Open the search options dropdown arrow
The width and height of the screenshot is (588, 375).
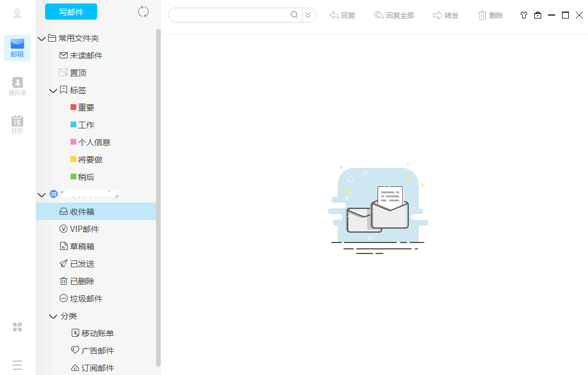pyautogui.click(x=309, y=14)
